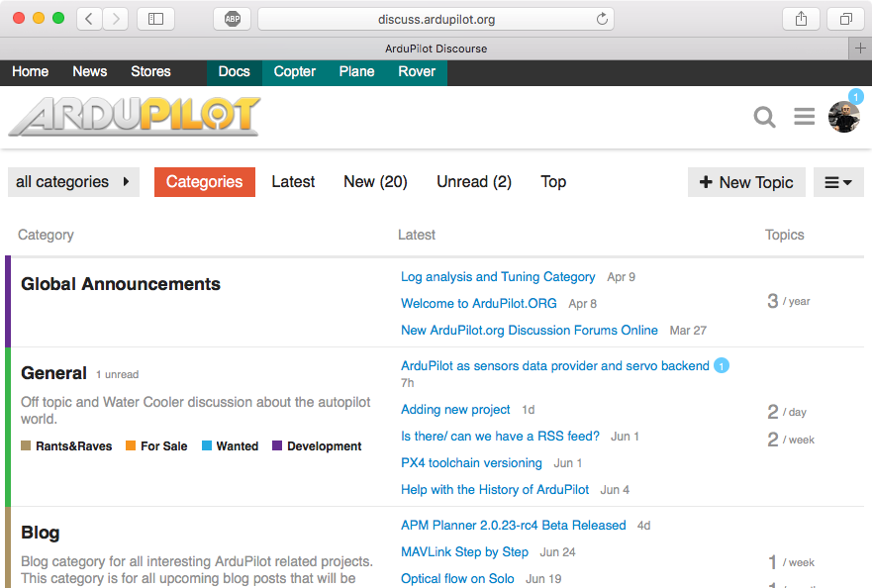
Task: Open the Global Announcements category
Action: point(121,284)
